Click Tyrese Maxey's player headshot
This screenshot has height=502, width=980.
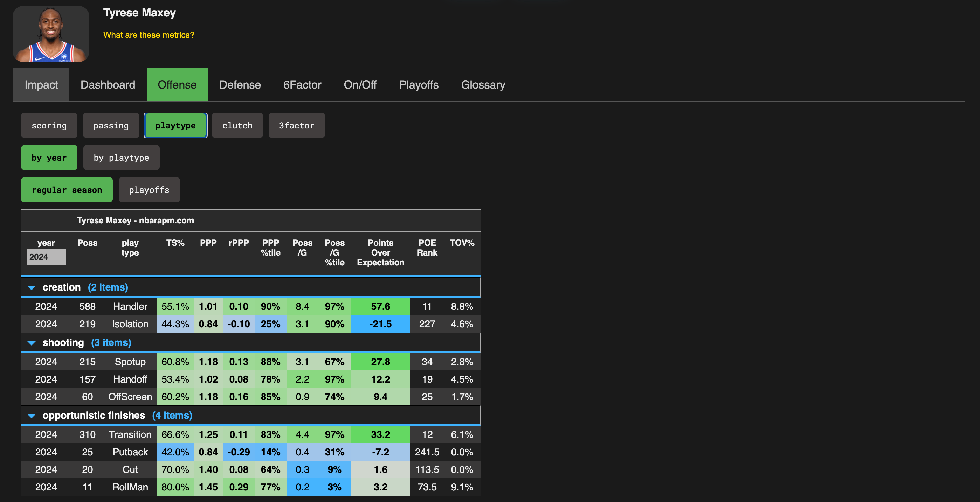(51, 34)
